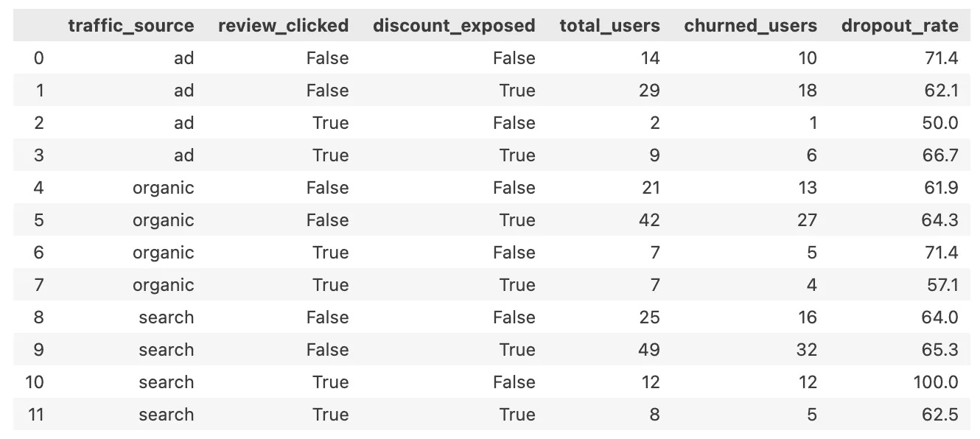This screenshot has height=439, width=980.
Task: Select the discount_exposed column header
Action: tap(454, 26)
